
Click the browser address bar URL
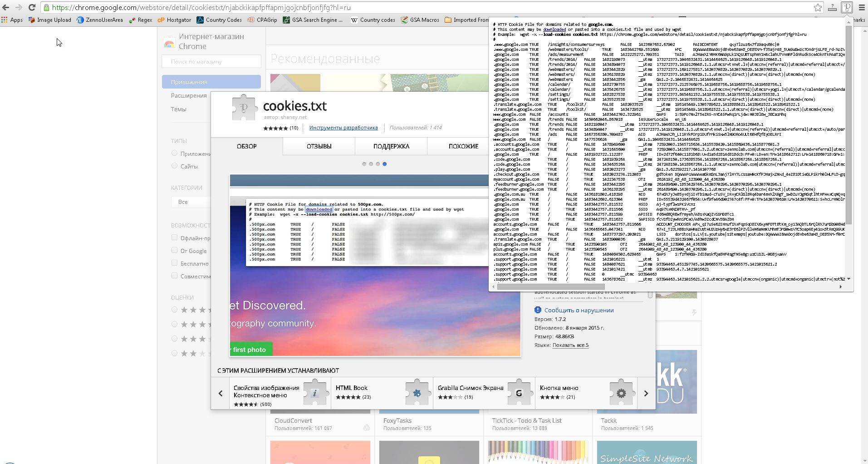pos(201,7)
